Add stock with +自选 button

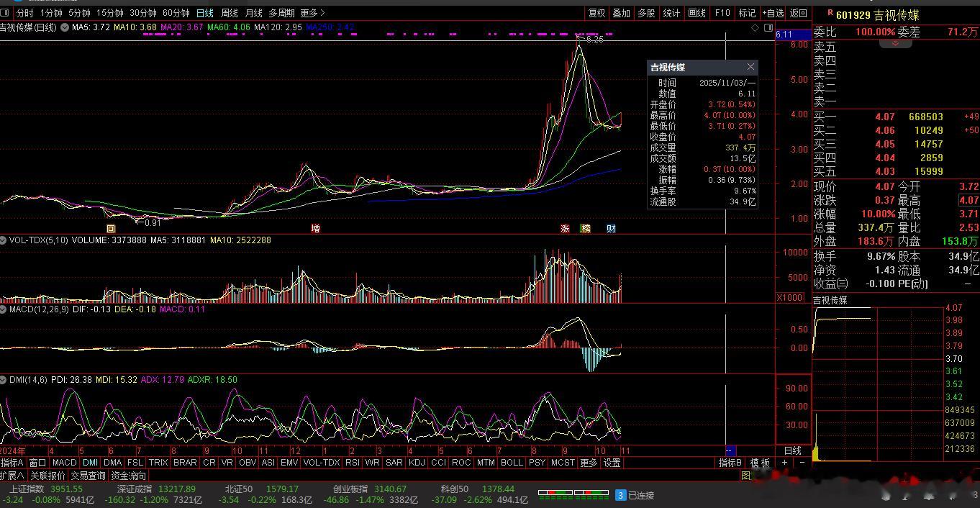pos(772,13)
